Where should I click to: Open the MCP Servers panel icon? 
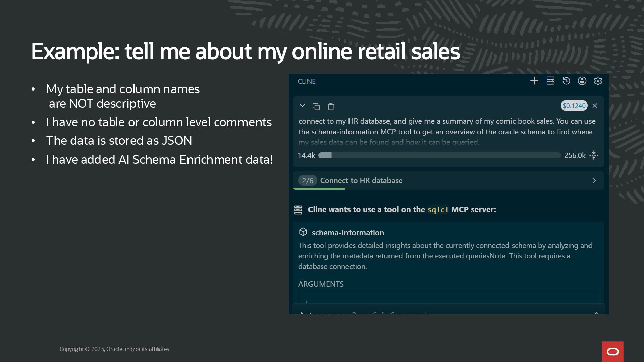550,81
